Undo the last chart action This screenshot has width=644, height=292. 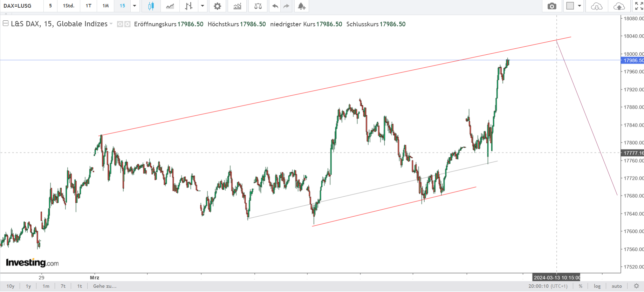point(275,6)
